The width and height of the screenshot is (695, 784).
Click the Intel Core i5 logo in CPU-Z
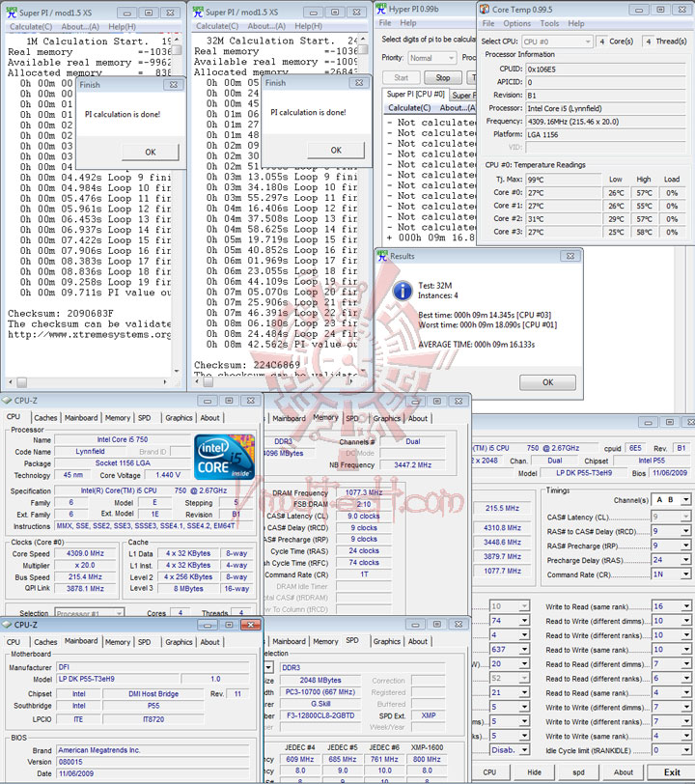[x=225, y=457]
